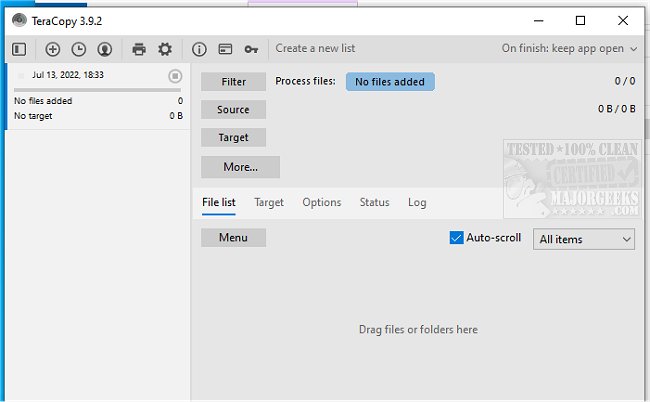Open the history clock icon
The width and height of the screenshot is (650, 402).
[78, 49]
